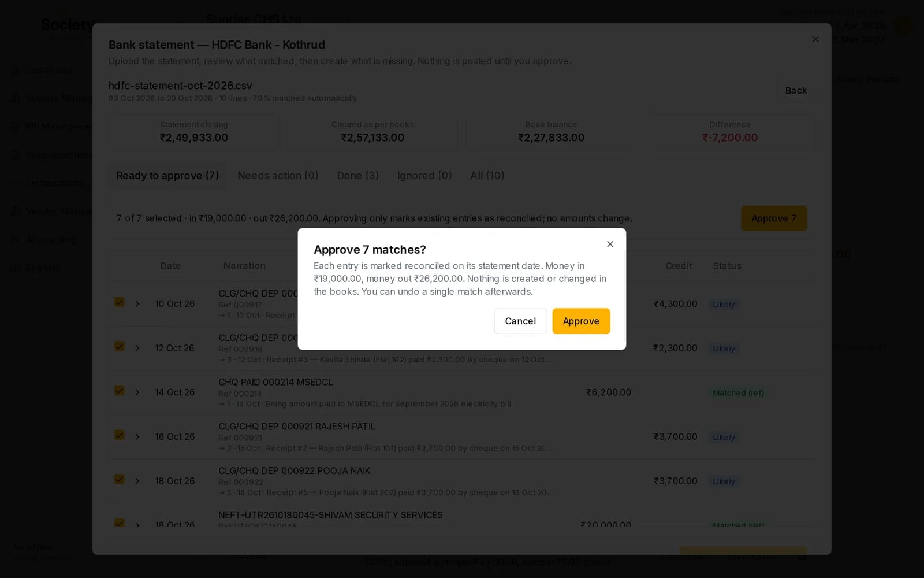Uncheck the 10 Oct 26 statement row
Screen dimensions: 924x578
click(120, 302)
